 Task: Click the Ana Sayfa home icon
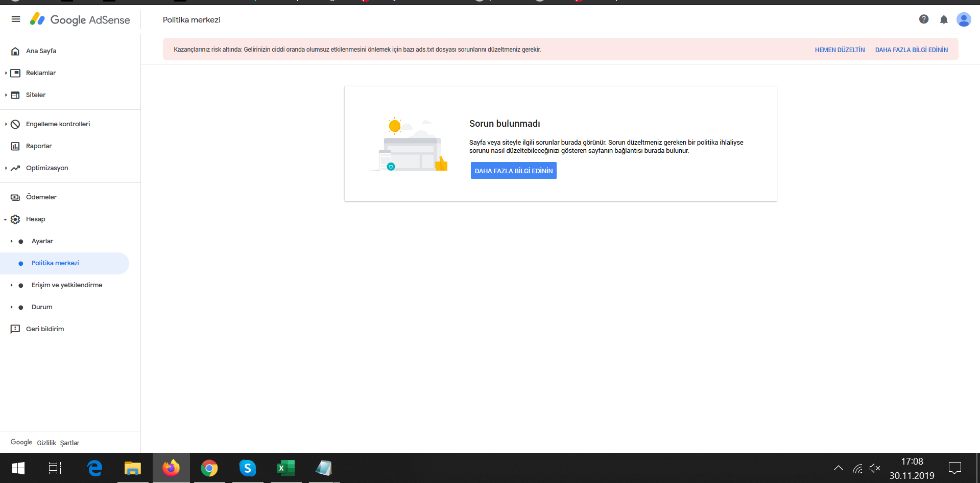(x=15, y=51)
